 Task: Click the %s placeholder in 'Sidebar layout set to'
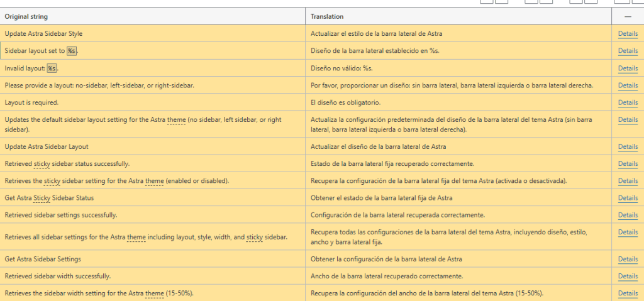click(x=72, y=51)
